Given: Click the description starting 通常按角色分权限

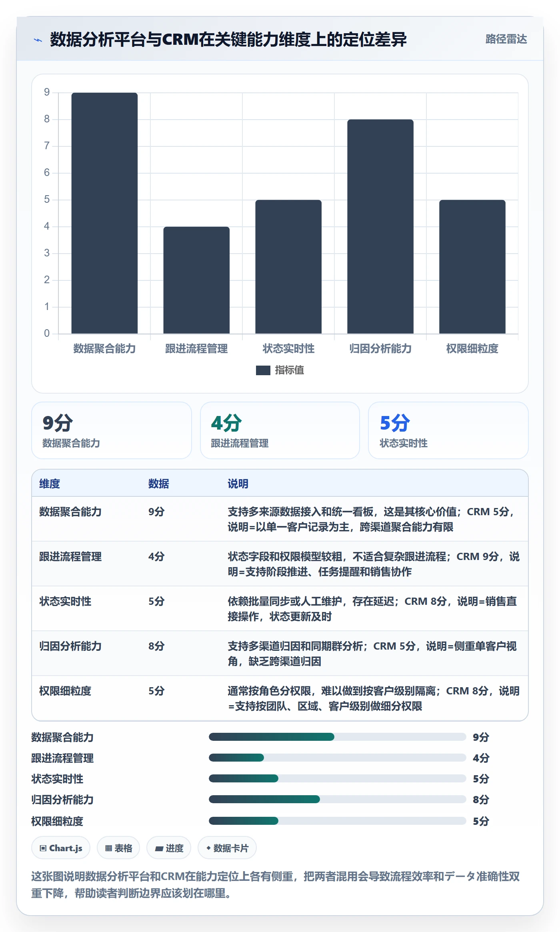Looking at the screenshot, I should tap(374, 698).
